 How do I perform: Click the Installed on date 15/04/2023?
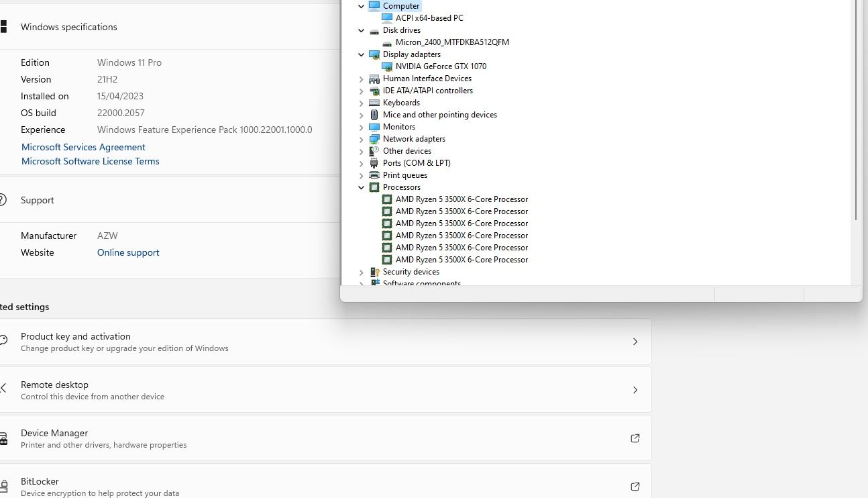(121, 96)
